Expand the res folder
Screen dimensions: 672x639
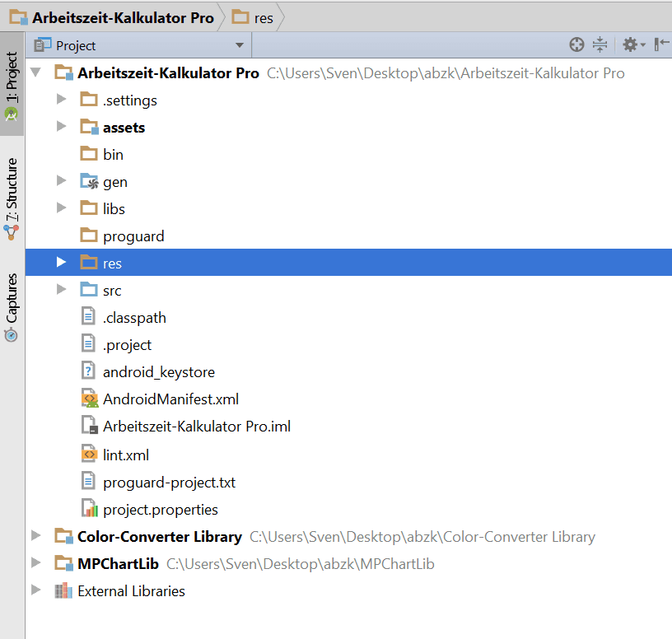click(x=61, y=262)
